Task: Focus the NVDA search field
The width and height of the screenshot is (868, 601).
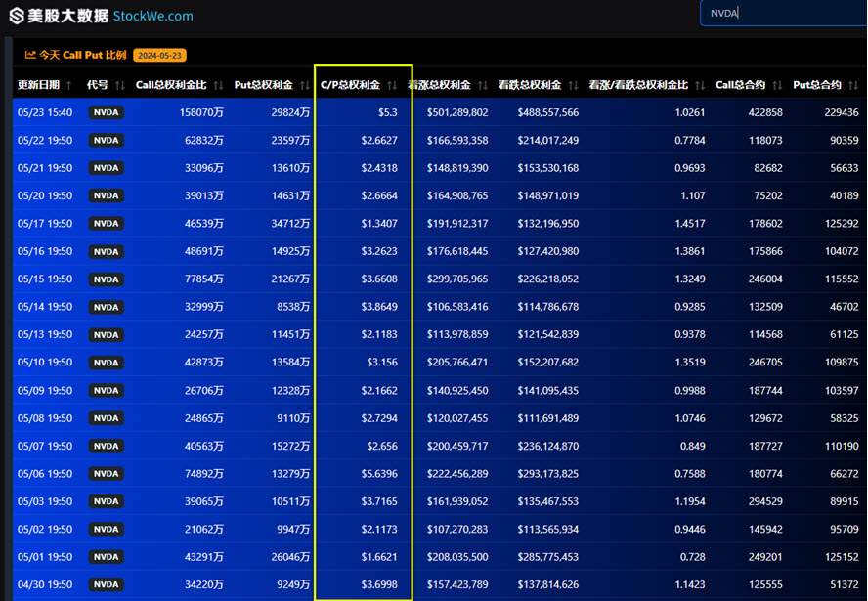Action: [x=784, y=13]
